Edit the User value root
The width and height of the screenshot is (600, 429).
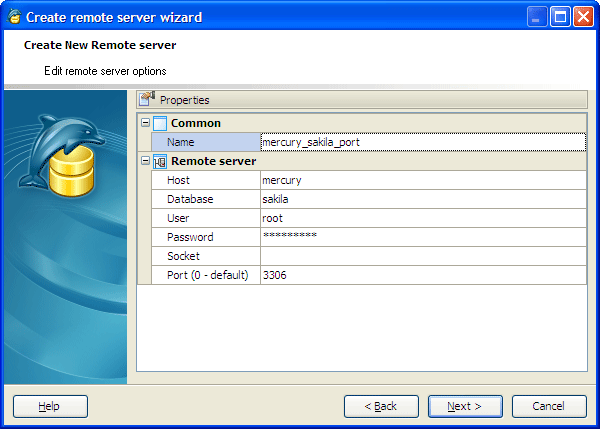point(423,218)
